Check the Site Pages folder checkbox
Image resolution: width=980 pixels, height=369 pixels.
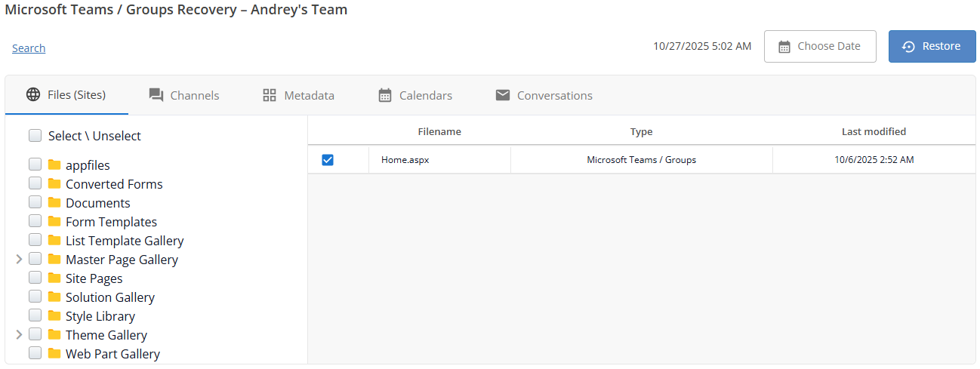(35, 278)
